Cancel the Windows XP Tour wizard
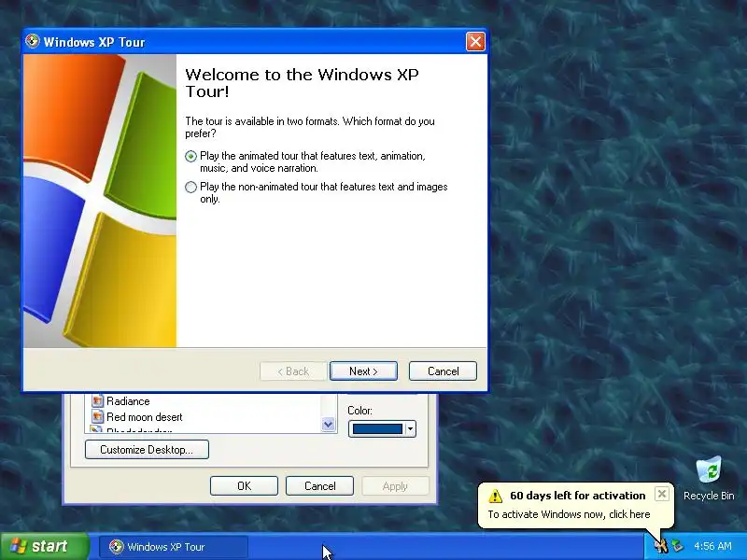 click(x=443, y=371)
